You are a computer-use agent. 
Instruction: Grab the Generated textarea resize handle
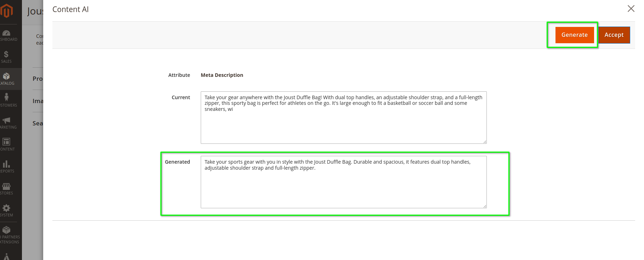(484, 206)
